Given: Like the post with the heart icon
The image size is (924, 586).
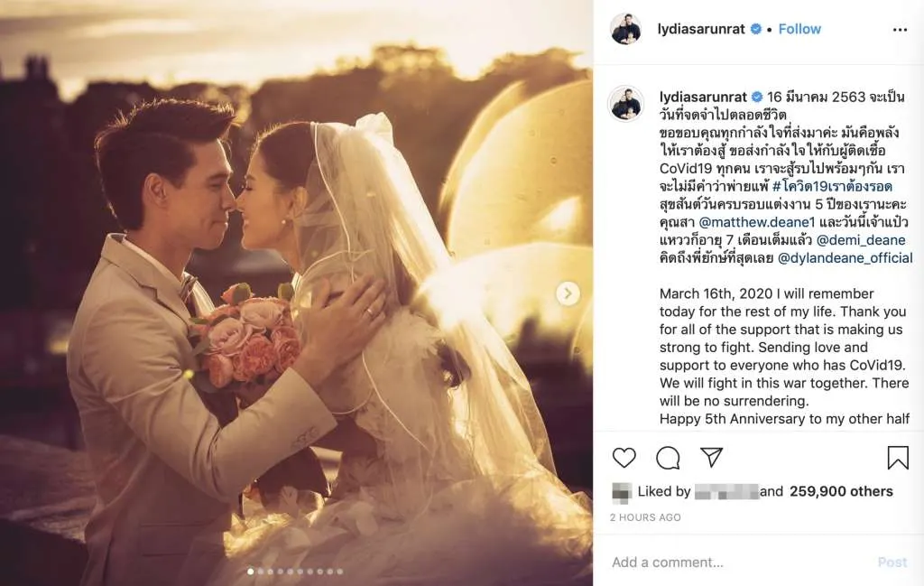Looking at the screenshot, I should click(x=624, y=458).
